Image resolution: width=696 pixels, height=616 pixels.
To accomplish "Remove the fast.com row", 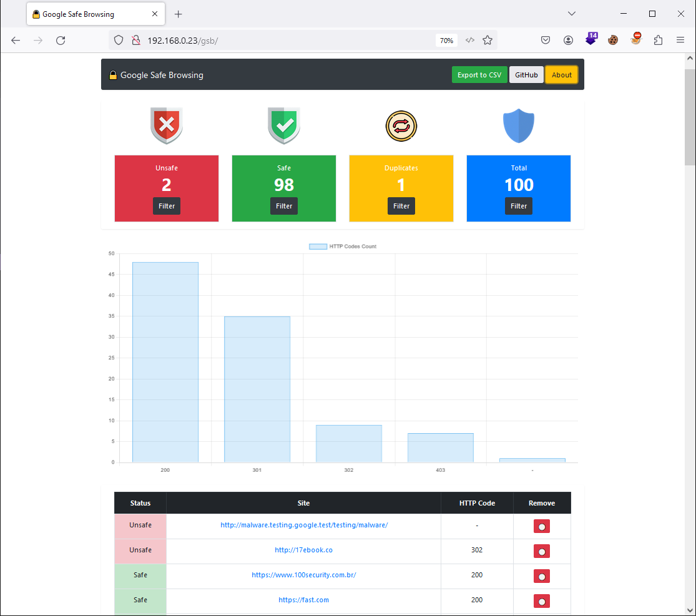I will tap(542, 601).
